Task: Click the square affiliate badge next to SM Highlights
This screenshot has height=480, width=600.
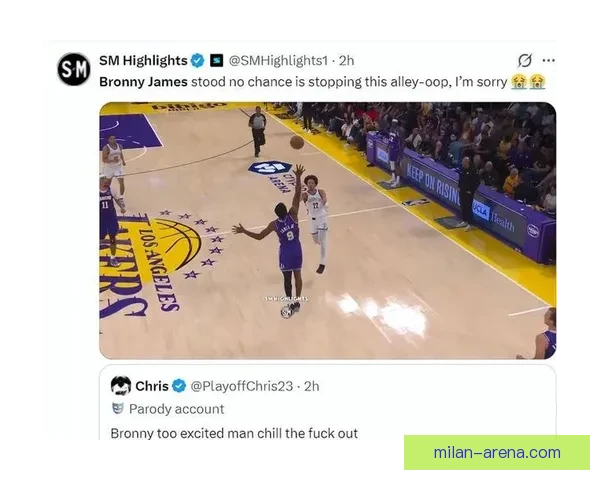Action: point(217,60)
